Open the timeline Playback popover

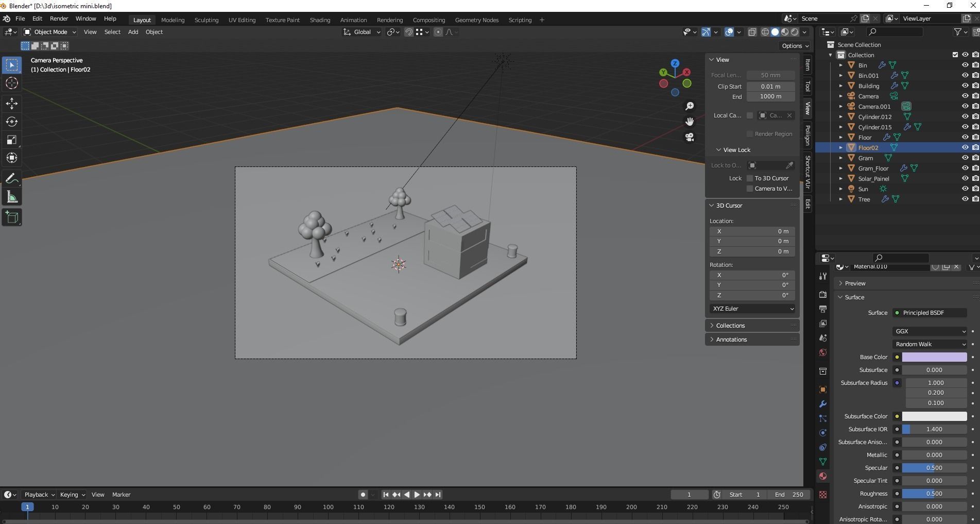pos(40,495)
